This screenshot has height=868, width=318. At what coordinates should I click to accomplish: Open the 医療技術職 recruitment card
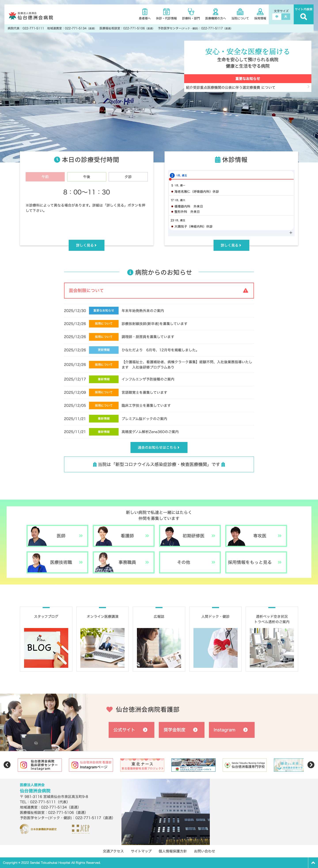57,562
